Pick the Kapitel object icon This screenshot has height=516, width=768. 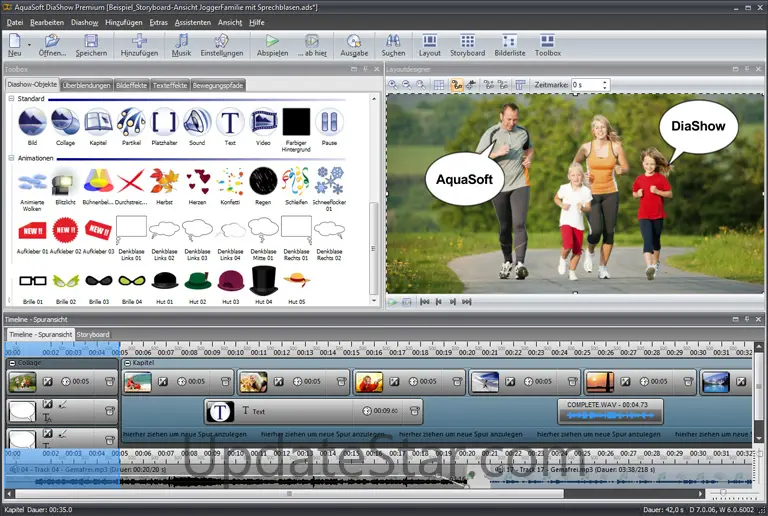pyautogui.click(x=98, y=123)
